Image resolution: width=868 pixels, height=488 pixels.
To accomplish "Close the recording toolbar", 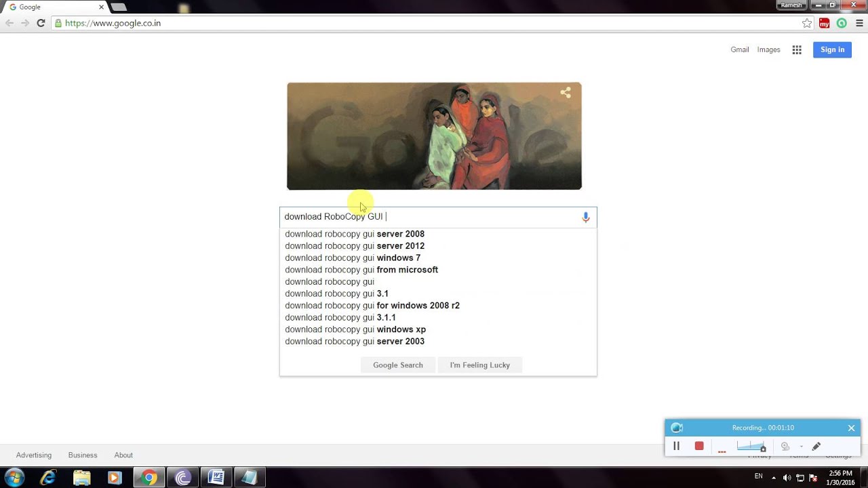I will pos(851,428).
